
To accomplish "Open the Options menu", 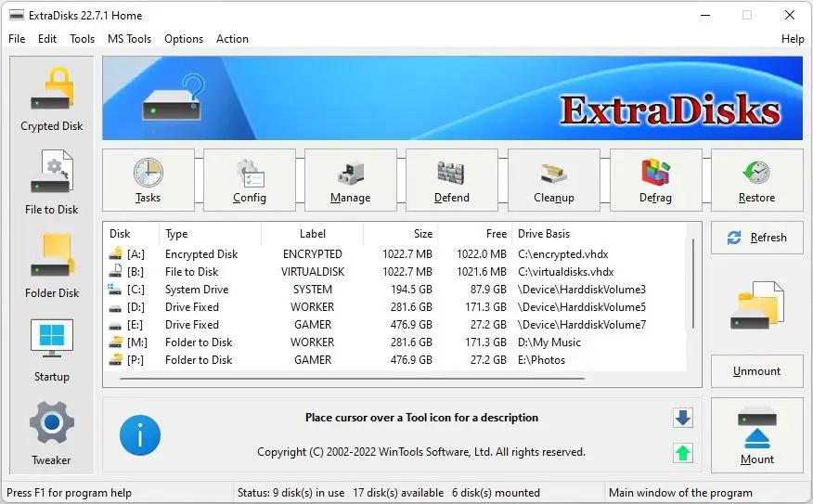I will (x=184, y=39).
